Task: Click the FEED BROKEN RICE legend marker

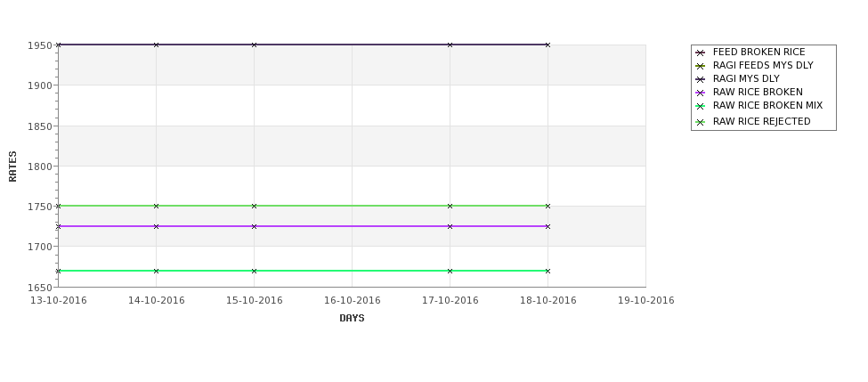Action: 701,53
